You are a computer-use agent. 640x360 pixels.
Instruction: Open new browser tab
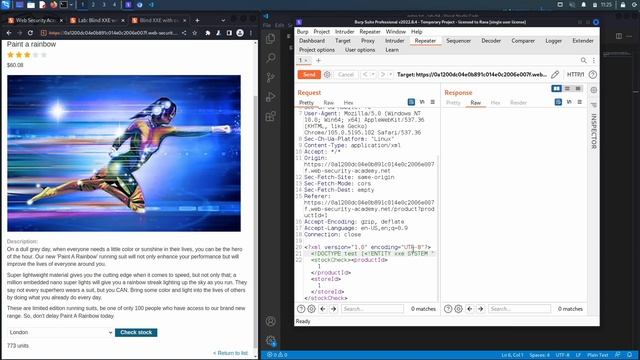(197, 20)
